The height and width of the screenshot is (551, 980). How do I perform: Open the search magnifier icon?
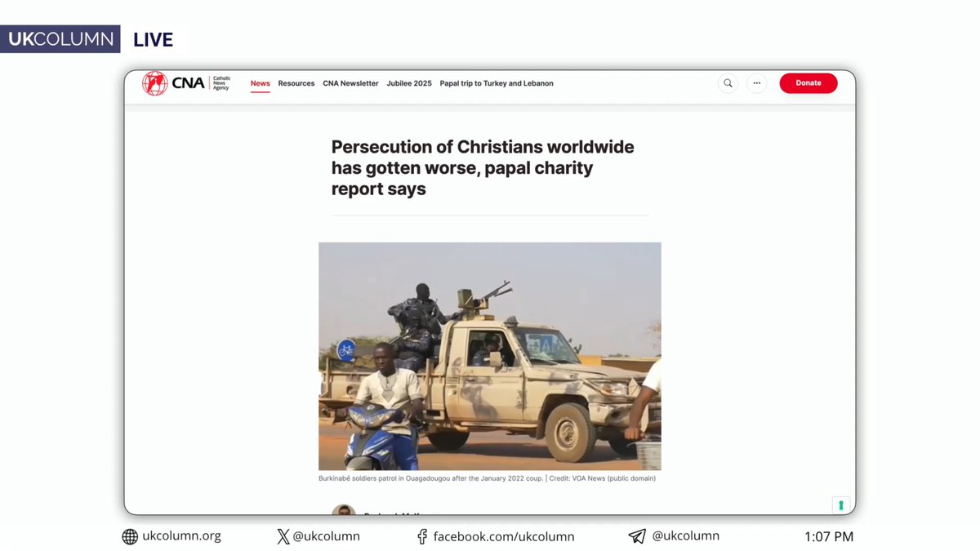[x=728, y=83]
